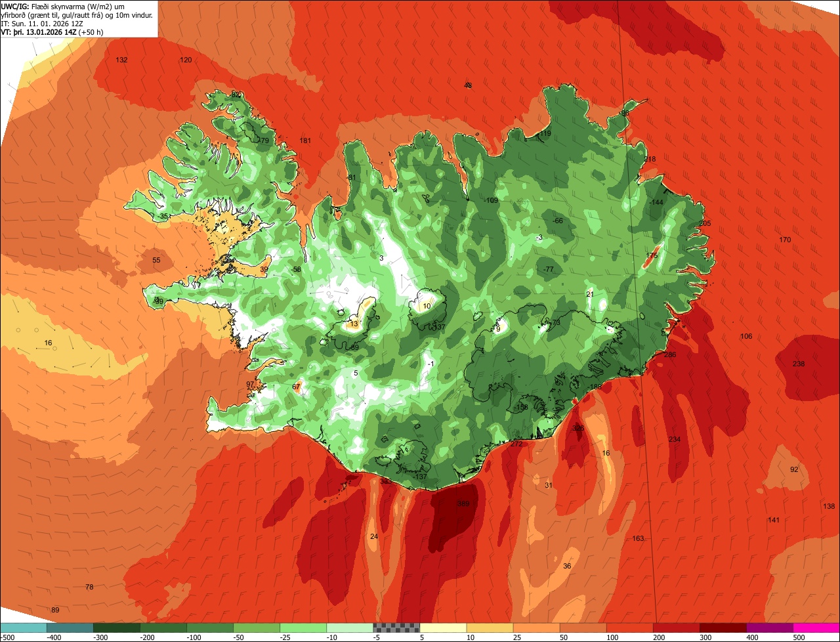Image resolution: width=840 pixels, height=642 pixels.
Task: Click the flux value 286 on the east coast
Action: 670,354
